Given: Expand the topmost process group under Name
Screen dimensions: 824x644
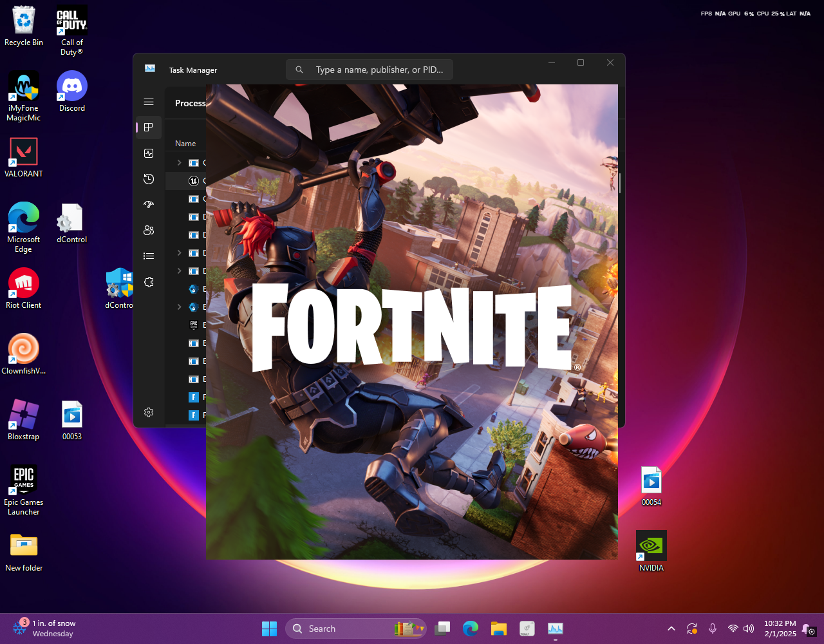Looking at the screenshot, I should (180, 163).
